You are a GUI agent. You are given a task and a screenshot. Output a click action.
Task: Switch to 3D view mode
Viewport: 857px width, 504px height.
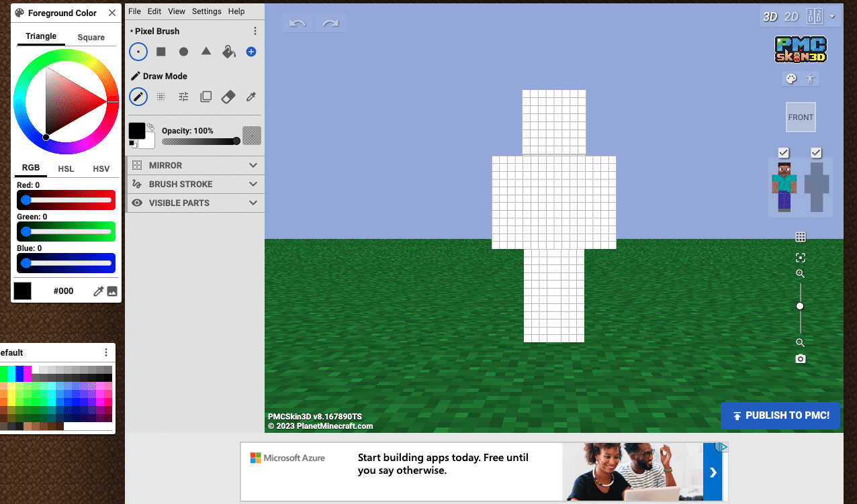(x=770, y=17)
